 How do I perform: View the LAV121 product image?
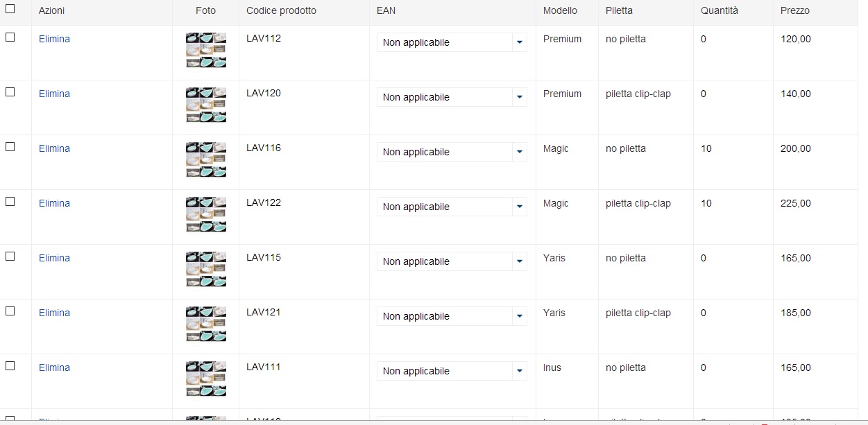pos(206,324)
